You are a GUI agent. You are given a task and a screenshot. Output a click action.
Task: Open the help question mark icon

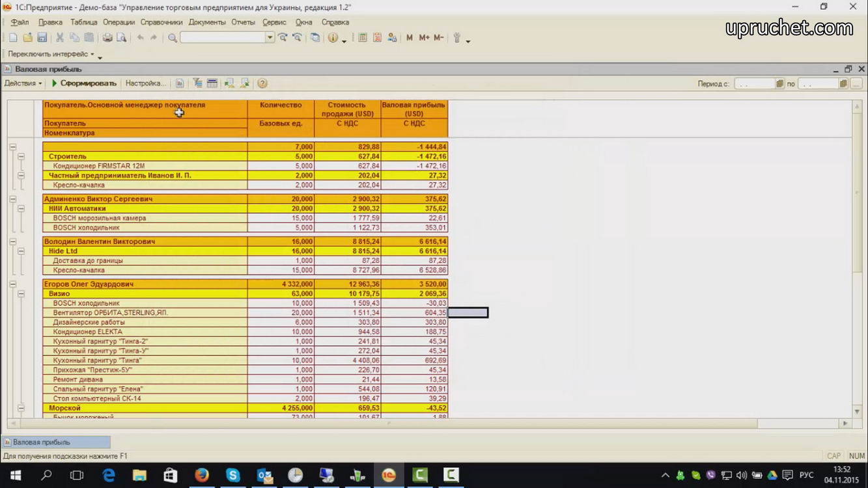click(262, 83)
